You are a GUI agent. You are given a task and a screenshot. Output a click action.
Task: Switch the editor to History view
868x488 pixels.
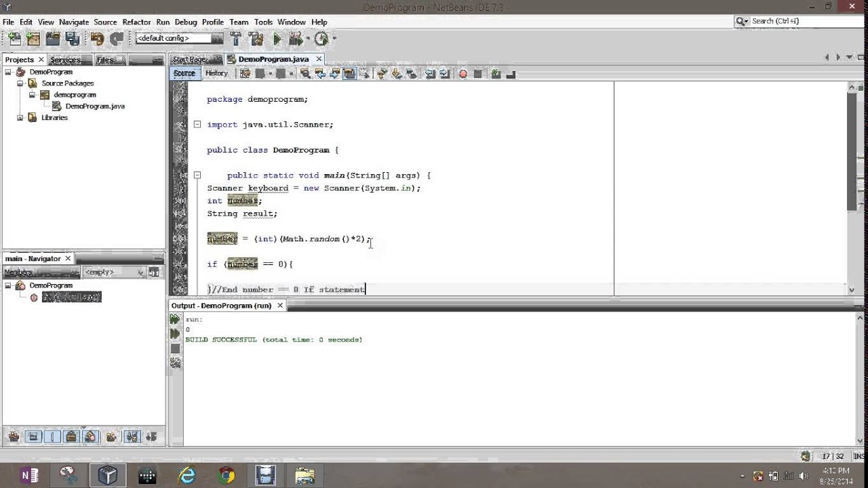[x=216, y=73]
